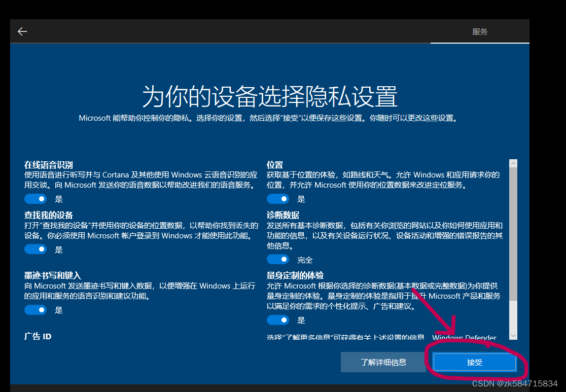
Task: Click the 在线语音识别 heading
Action: [x=48, y=165]
